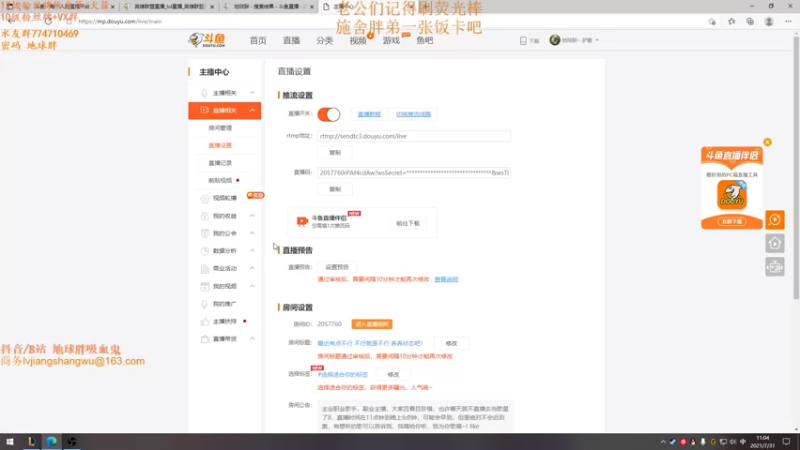Click the 主播相关 microphone icon in sidebar
800x450 pixels.
[x=204, y=93]
